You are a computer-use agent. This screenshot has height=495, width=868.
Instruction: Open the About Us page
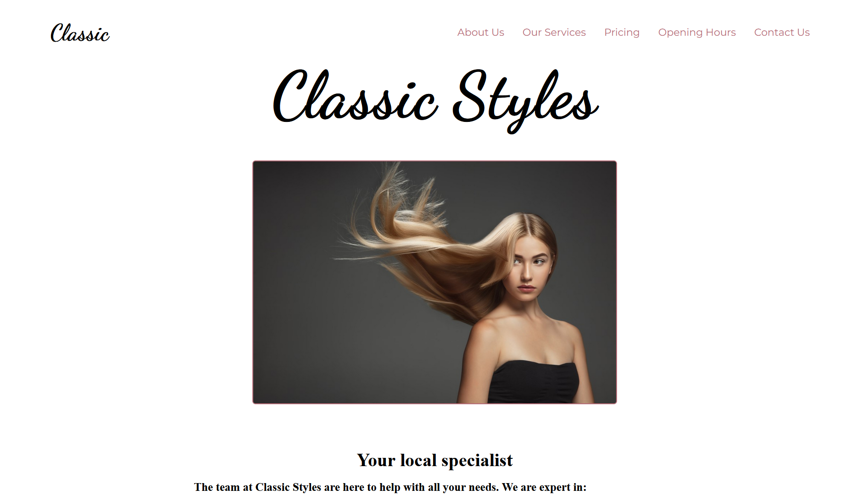(480, 33)
